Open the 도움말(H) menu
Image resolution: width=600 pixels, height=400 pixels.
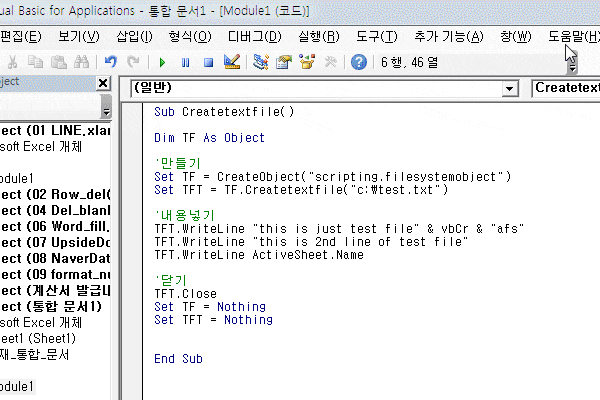[x=574, y=37]
